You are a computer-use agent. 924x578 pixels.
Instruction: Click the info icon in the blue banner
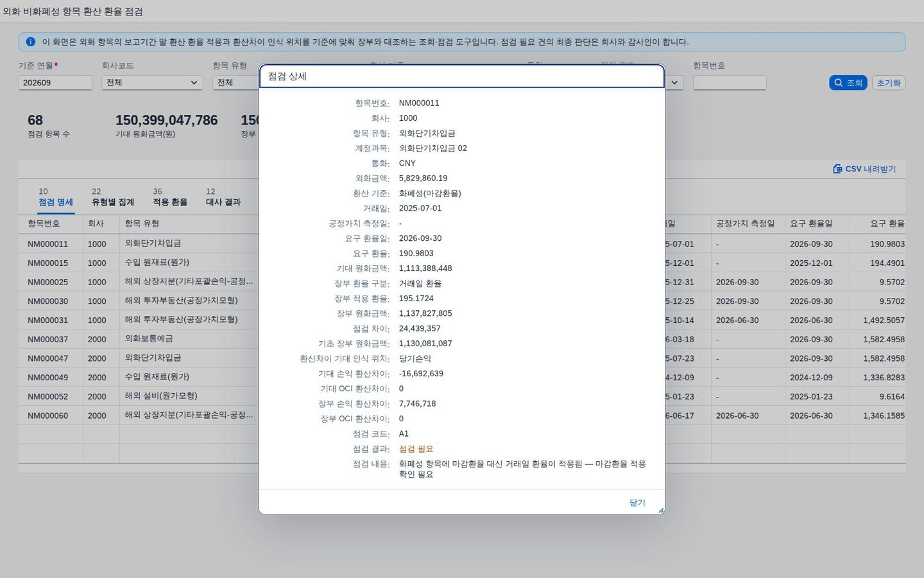[30, 42]
